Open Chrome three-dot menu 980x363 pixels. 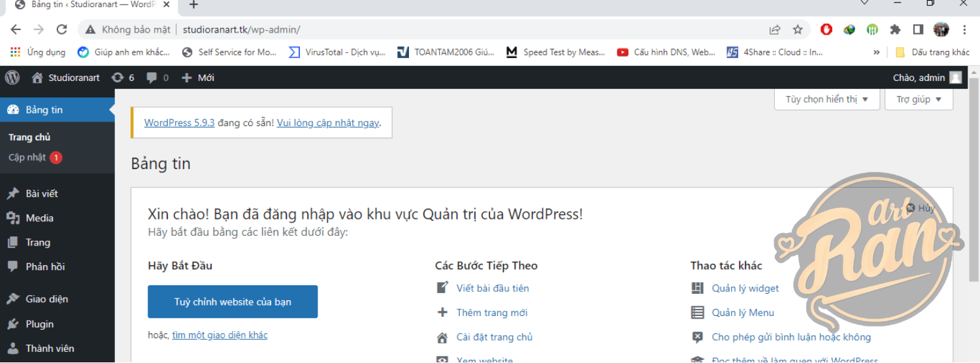[x=964, y=29]
